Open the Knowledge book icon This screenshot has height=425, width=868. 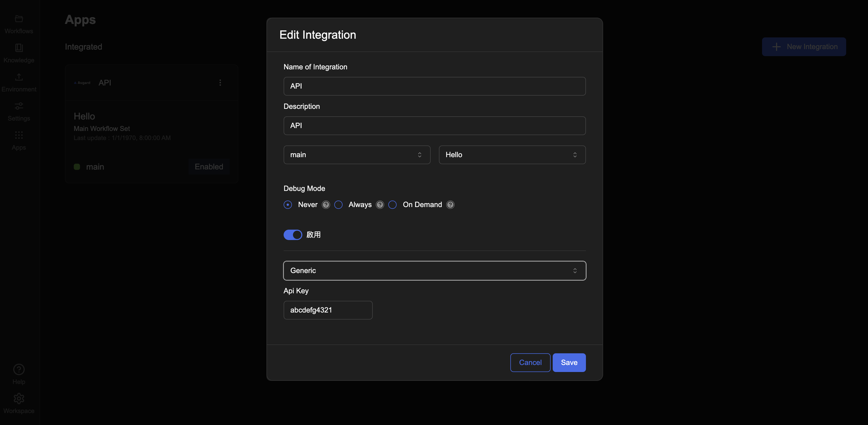pyautogui.click(x=19, y=48)
